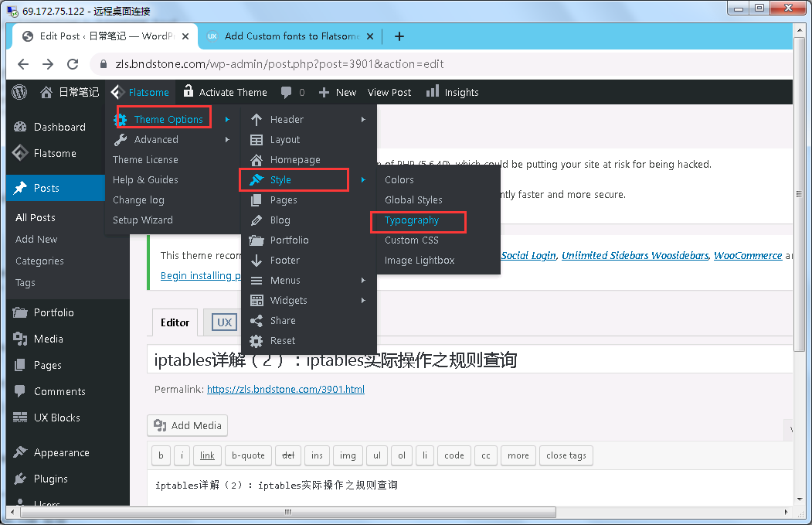Expand the Advanced submenu arrow
The image size is (812, 525).
(x=227, y=140)
